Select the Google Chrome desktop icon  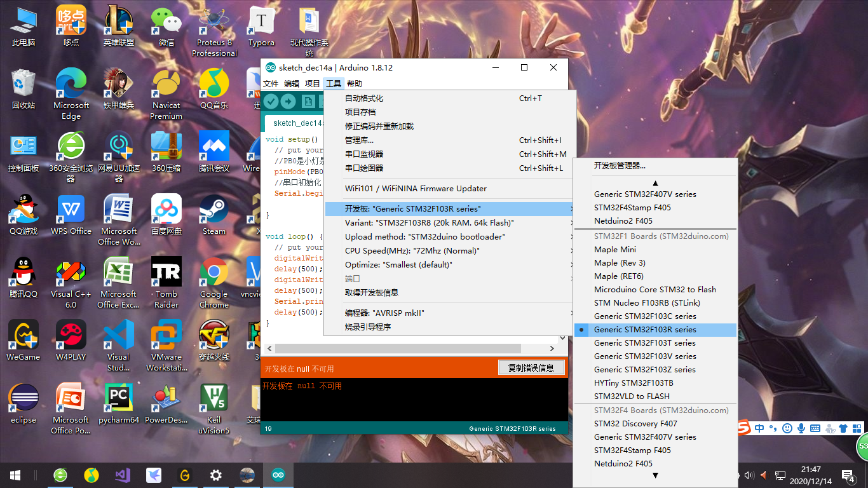pos(214,283)
